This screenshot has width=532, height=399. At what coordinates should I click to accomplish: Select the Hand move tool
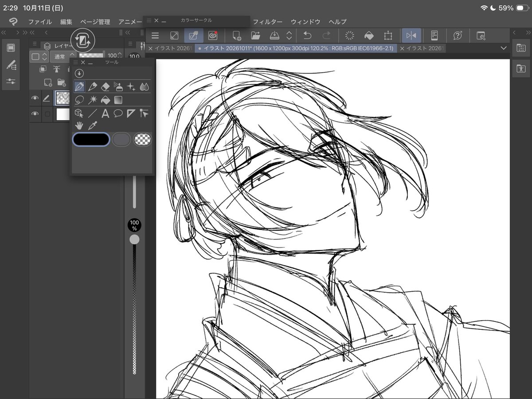(x=79, y=126)
